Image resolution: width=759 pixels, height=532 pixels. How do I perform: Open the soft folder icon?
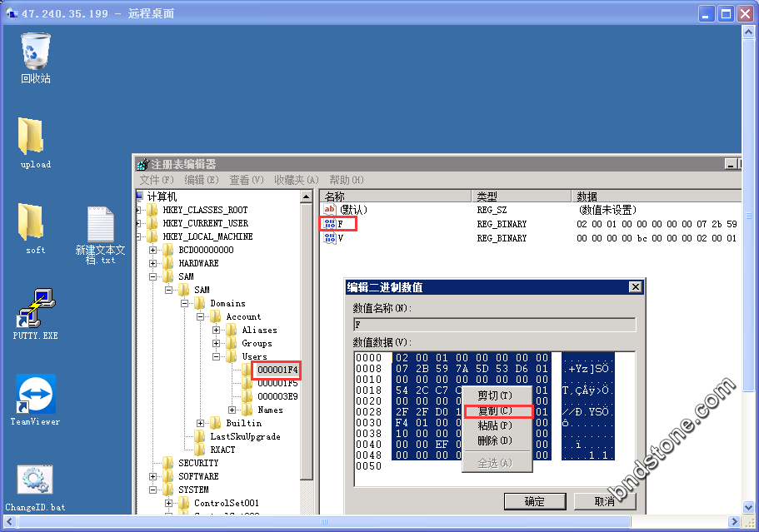pyautogui.click(x=31, y=221)
